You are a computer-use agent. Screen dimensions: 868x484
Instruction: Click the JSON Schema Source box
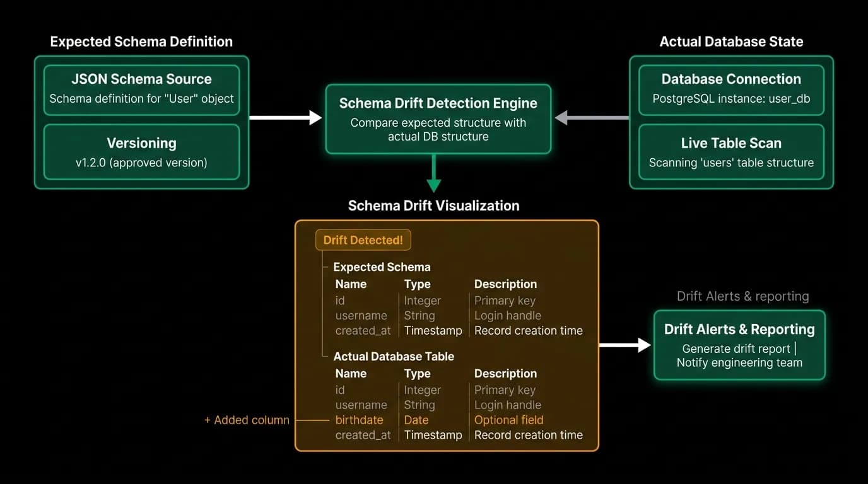pos(141,90)
